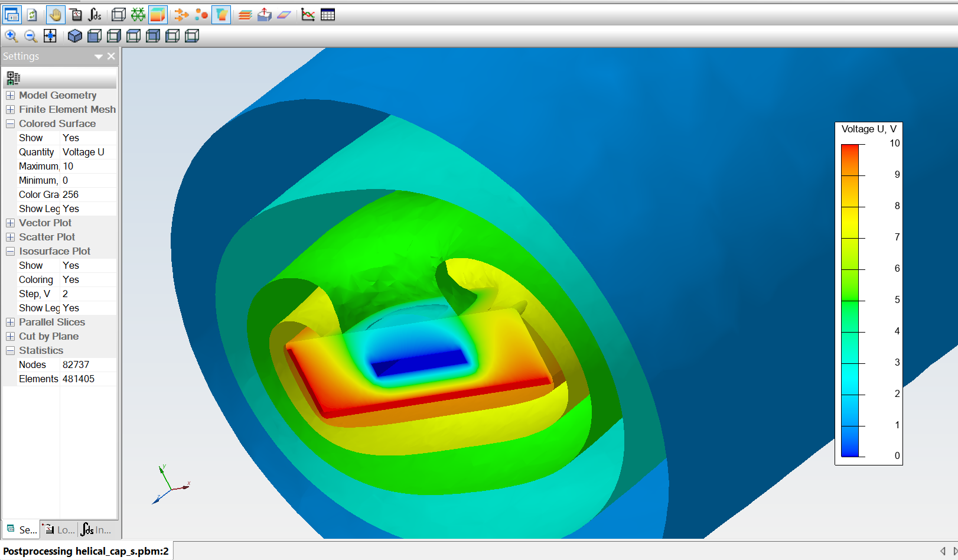
Task: Click the parallel slices toolbar icon
Action: 245,15
